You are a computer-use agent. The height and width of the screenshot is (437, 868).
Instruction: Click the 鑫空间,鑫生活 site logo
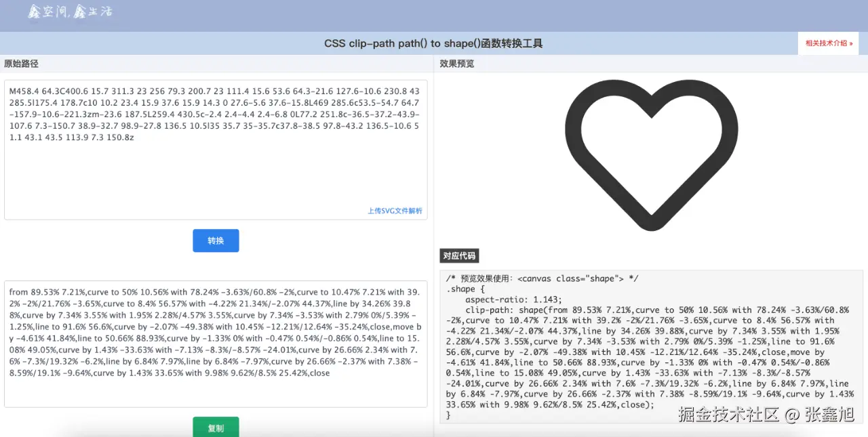point(70,12)
